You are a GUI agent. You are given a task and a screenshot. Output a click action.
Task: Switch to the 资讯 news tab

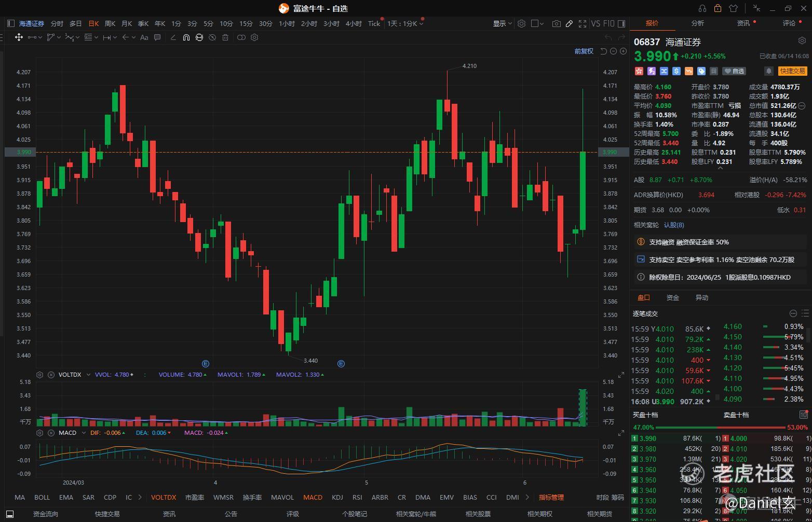(x=743, y=23)
